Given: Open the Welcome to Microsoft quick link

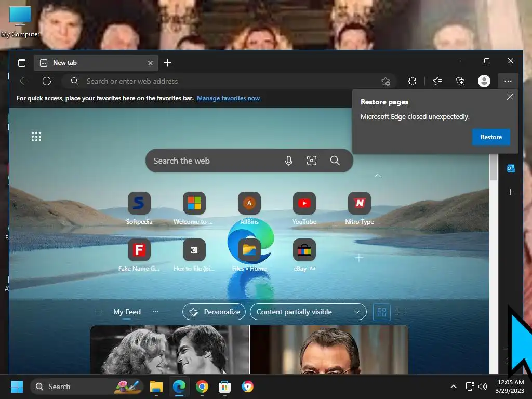Looking at the screenshot, I should click(194, 209).
